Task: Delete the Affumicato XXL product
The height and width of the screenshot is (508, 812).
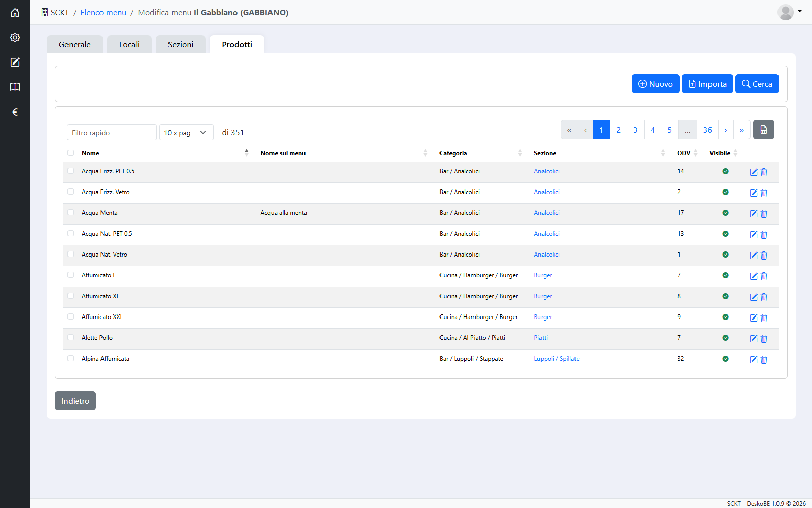Action: pyautogui.click(x=764, y=318)
